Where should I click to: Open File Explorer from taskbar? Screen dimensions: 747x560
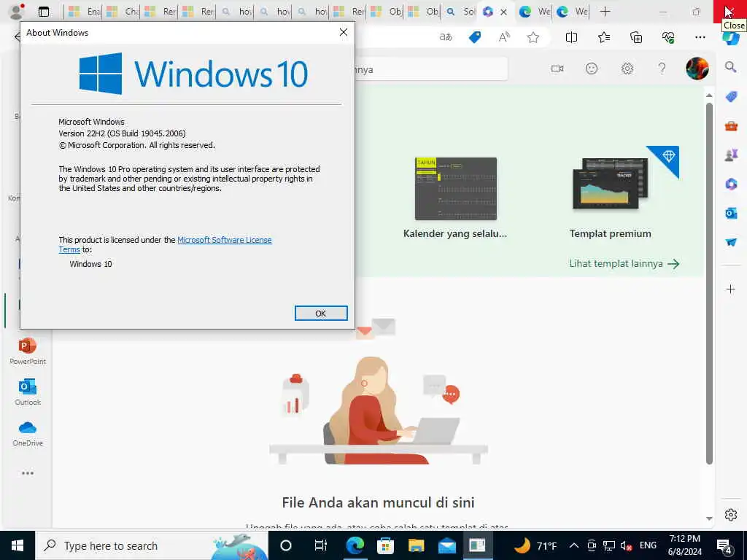pyautogui.click(x=416, y=545)
